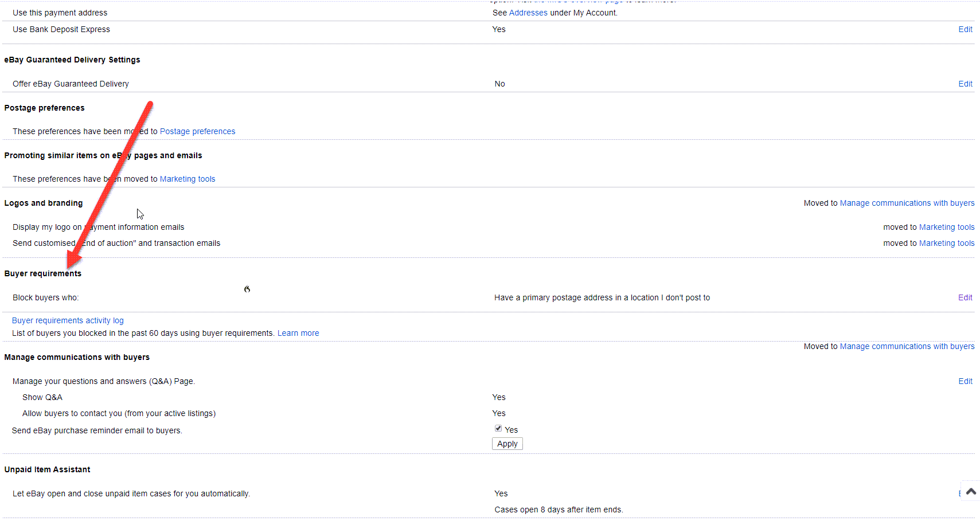
Task: Click 'Manage your questions and answers (Q&A) Page' text
Action: [x=104, y=381]
